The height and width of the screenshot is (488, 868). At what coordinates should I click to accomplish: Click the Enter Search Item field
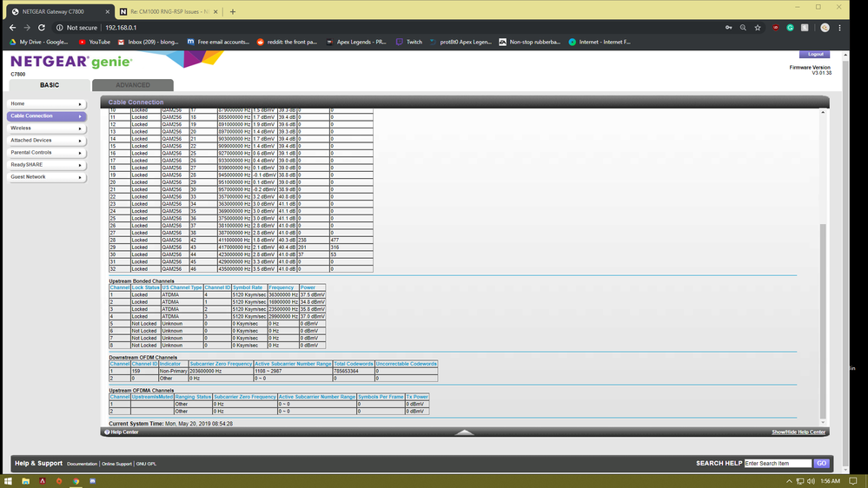778,463
